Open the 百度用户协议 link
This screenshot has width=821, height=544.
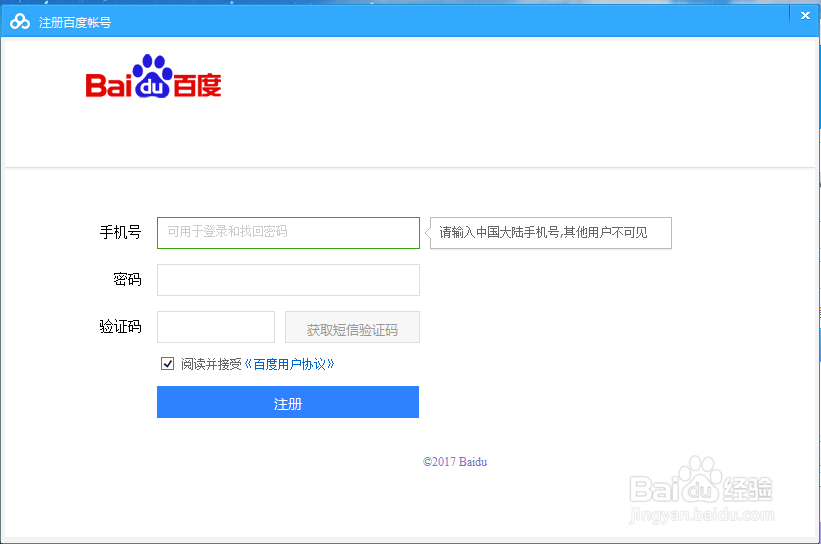(290, 364)
